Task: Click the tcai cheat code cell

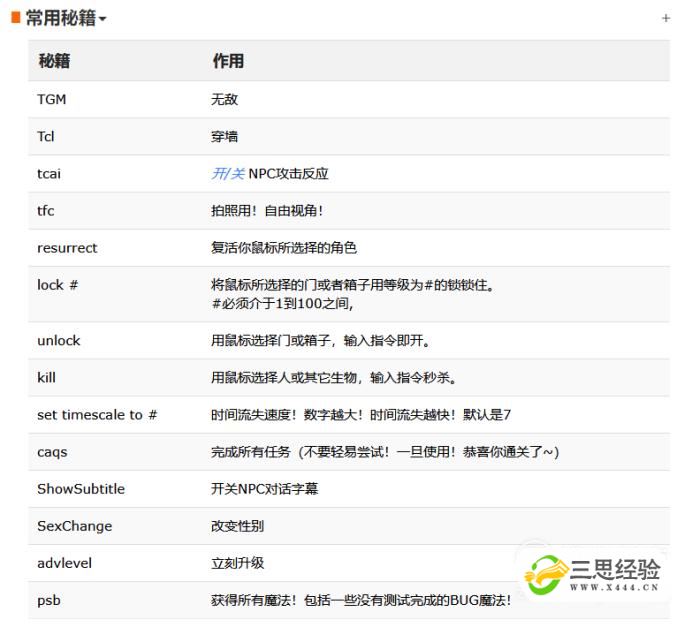Action: pos(49,173)
